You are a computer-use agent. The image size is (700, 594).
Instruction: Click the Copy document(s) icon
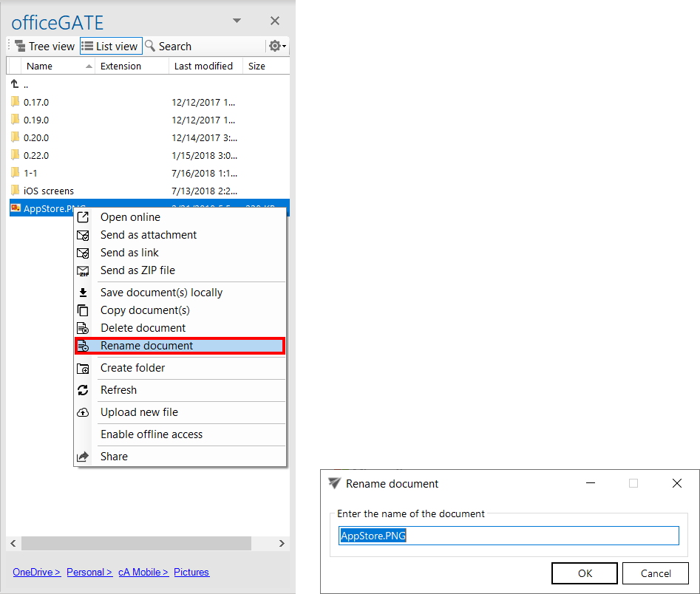point(84,310)
